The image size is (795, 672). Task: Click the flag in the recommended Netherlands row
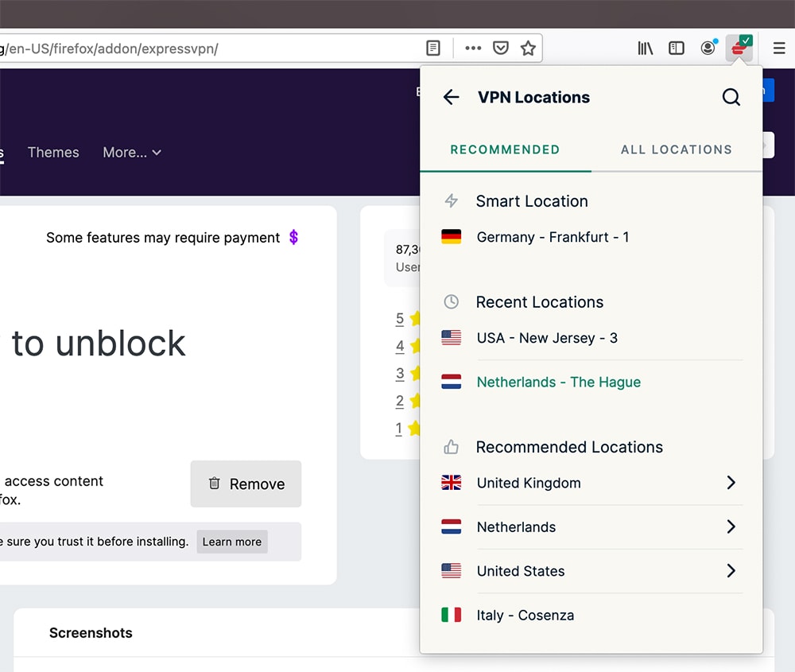[x=452, y=526]
